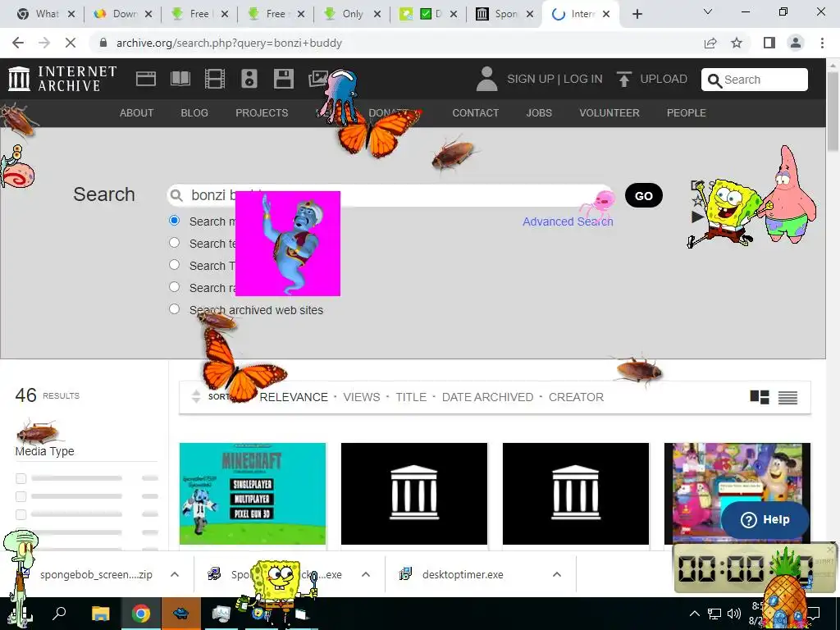This screenshot has width=840, height=630.
Task: Sort results by TITLE
Action: click(411, 397)
